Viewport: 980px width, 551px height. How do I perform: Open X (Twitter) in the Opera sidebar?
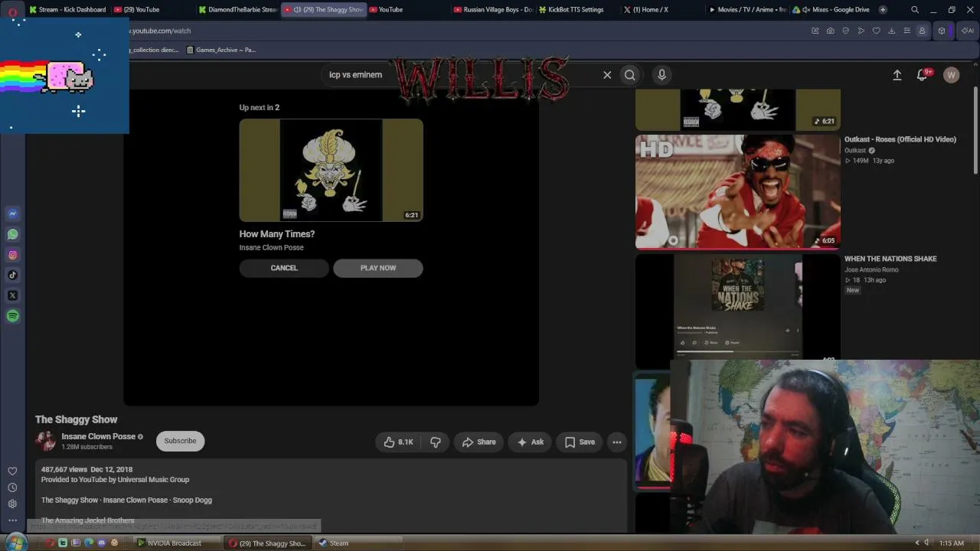12,295
